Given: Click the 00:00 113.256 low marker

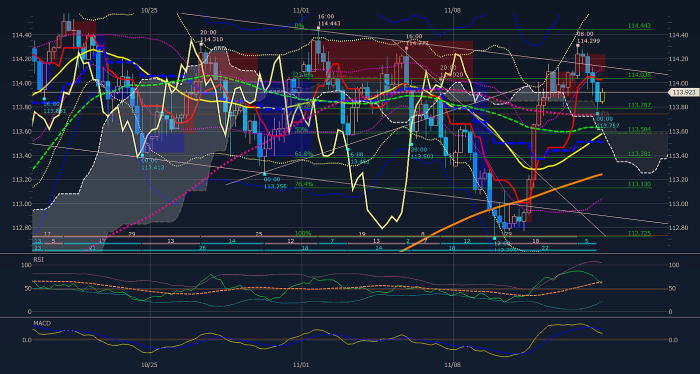Looking at the screenshot, I should click(x=275, y=183).
